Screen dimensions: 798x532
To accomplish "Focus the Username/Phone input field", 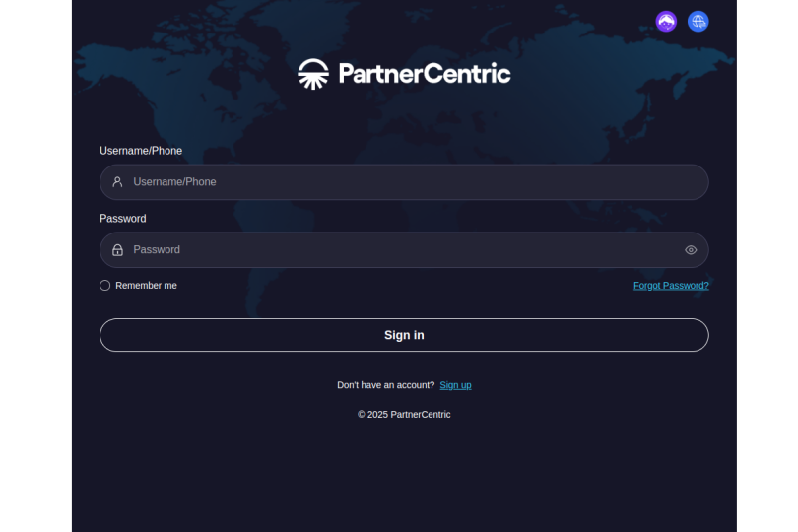I will 404,181.
